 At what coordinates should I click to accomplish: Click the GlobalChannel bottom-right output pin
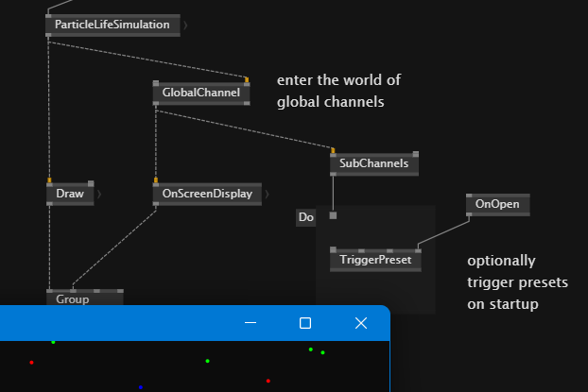pos(247,103)
